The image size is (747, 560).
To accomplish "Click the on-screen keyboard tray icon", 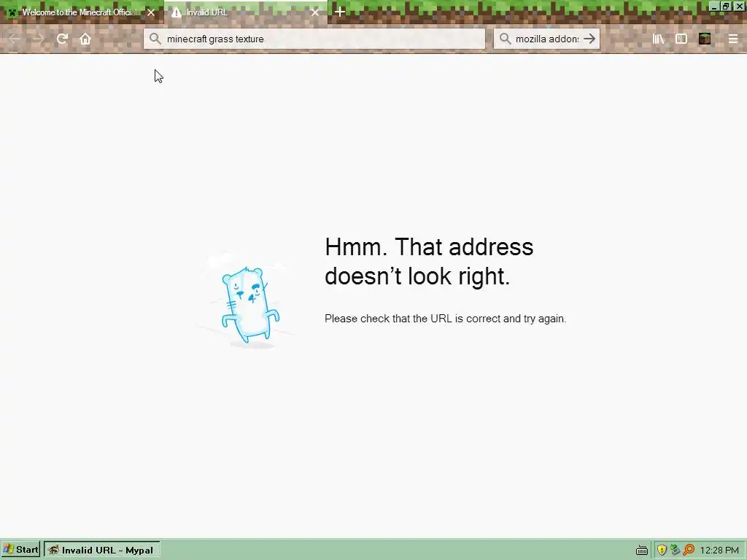I will [642, 551].
